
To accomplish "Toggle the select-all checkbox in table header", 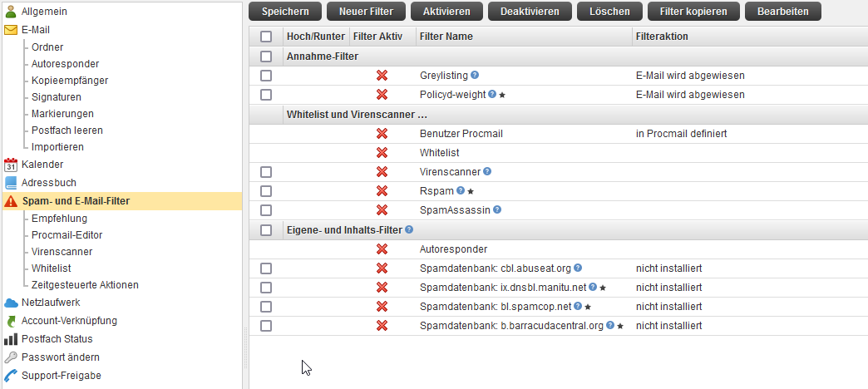I will pyautogui.click(x=266, y=37).
